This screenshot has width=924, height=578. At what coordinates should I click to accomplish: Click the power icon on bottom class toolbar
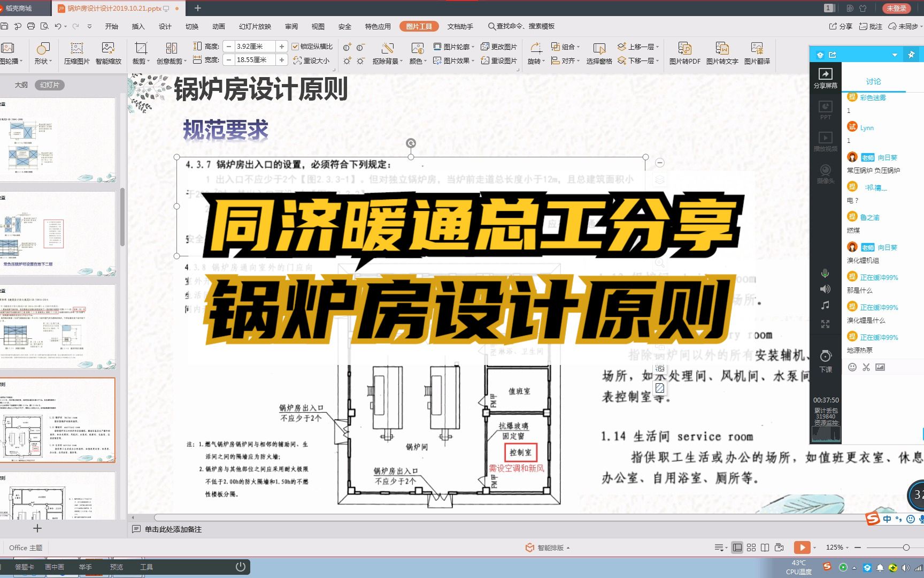241,567
